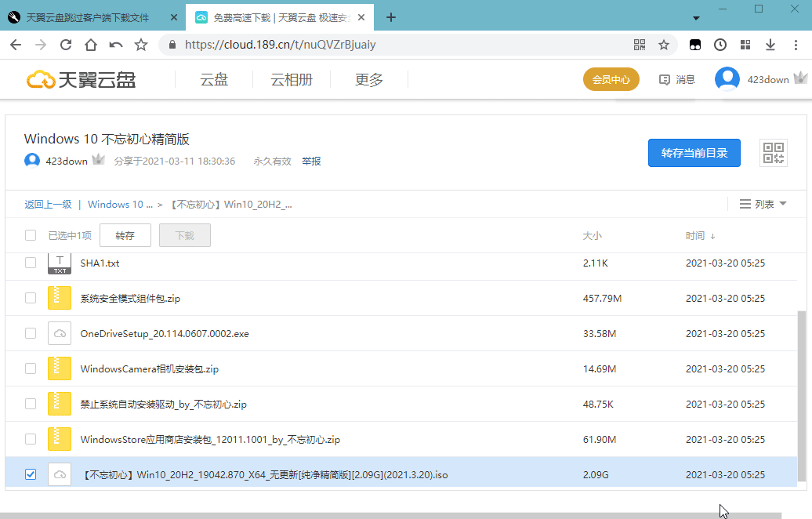Show the share QR code icon
Image resolution: width=812 pixels, height=519 pixels.
[x=774, y=154]
